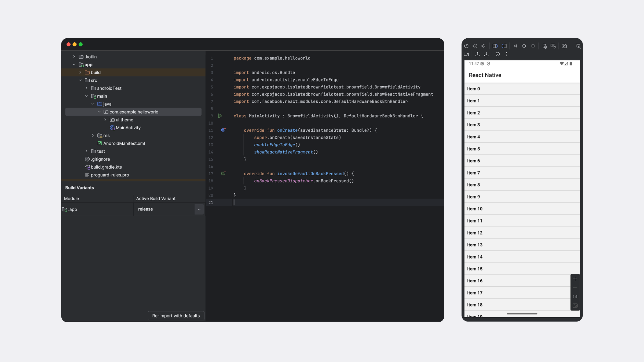Zoom out emulator with minus button
The width and height of the screenshot is (644, 362).
[575, 288]
